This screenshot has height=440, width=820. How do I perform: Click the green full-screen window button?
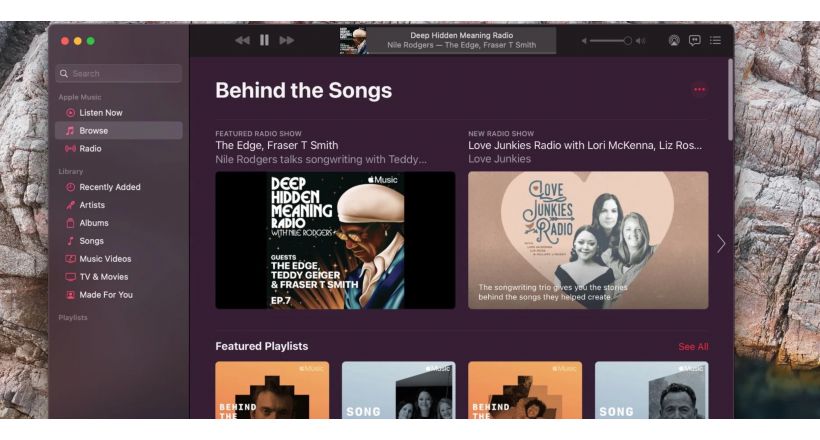[x=90, y=41]
